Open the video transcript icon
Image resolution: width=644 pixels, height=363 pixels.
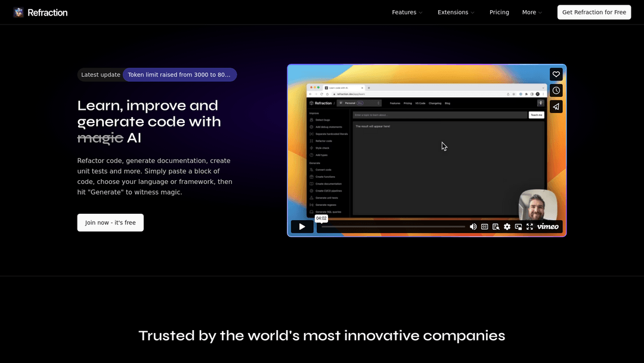pyautogui.click(x=496, y=226)
